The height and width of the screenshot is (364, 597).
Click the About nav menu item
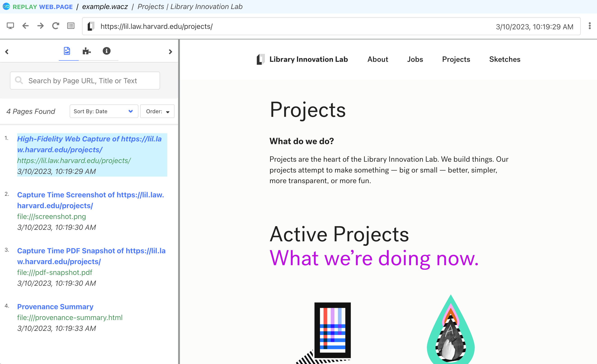point(377,59)
